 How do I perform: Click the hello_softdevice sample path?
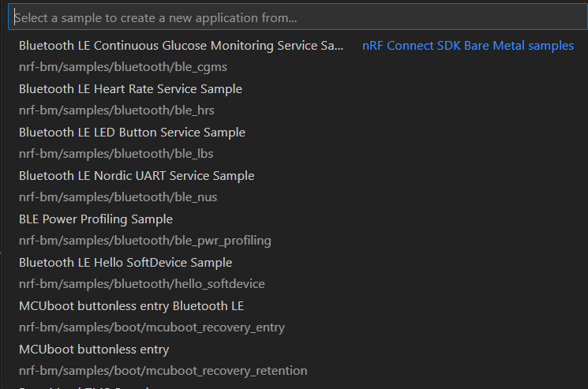141,284
